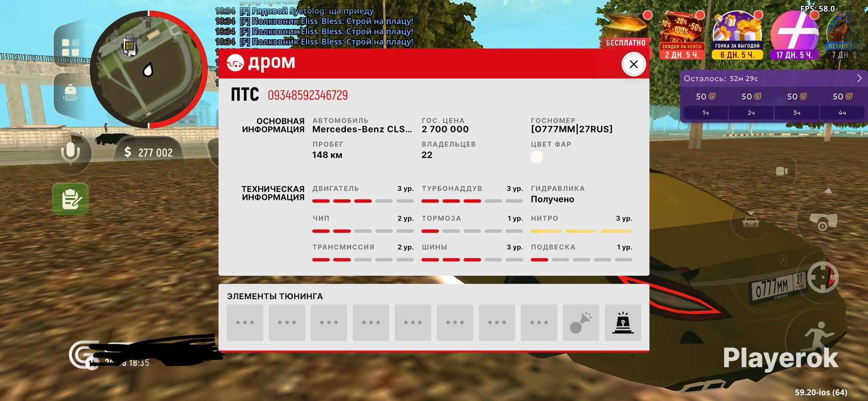Viewport: 868px width, 401px height.
Task: Click the state price 2 700 000
Action: [x=445, y=129]
